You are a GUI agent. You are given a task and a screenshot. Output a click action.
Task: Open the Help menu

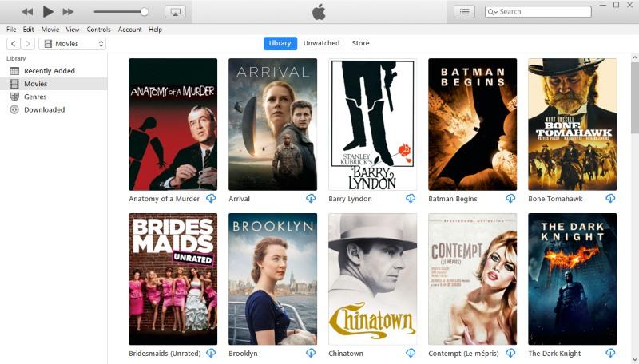click(x=155, y=30)
